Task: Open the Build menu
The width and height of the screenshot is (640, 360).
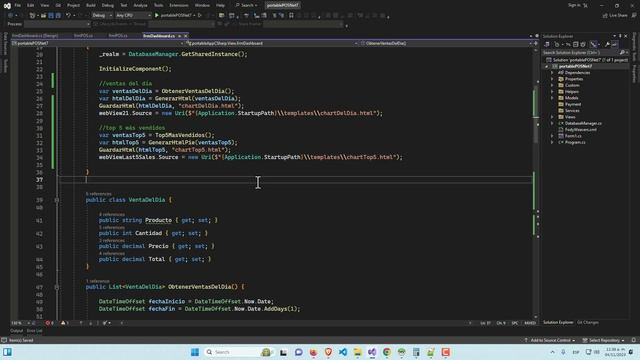Action: (x=91, y=5)
